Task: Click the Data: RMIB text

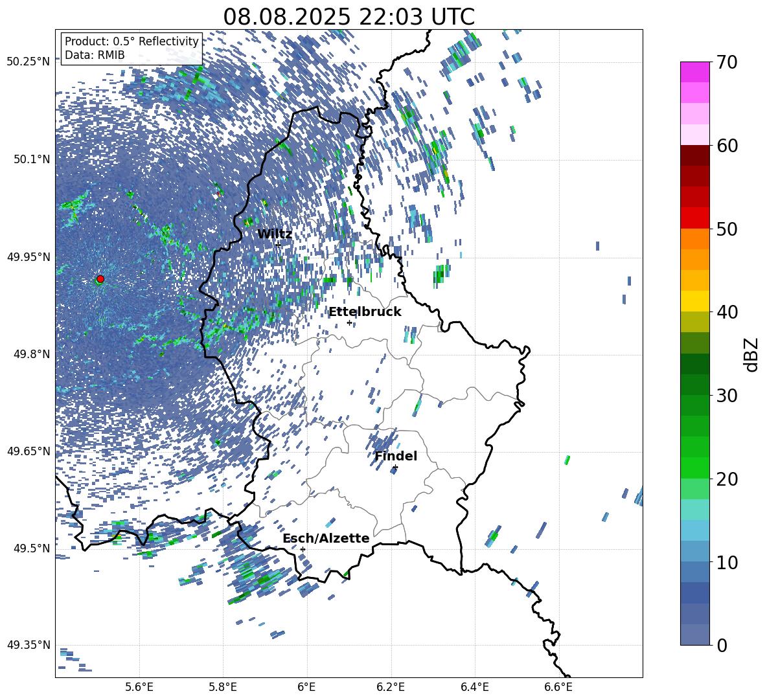Action: (x=95, y=55)
